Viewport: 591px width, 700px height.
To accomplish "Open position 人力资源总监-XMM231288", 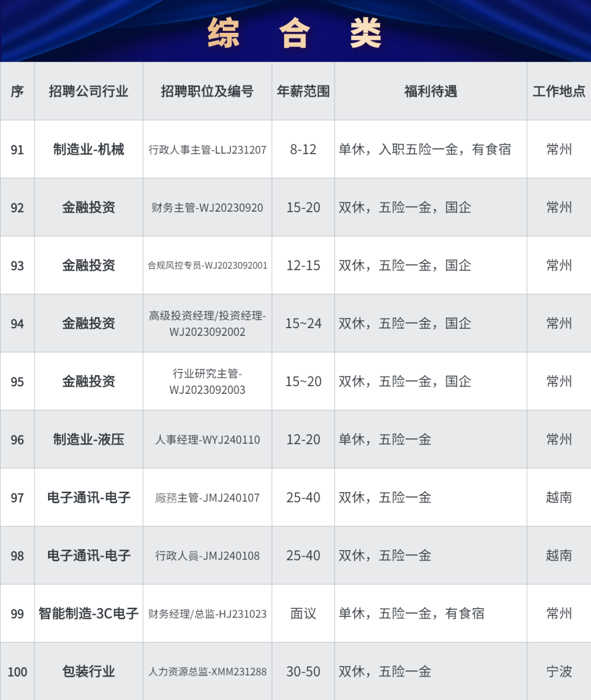I will coord(207,672).
